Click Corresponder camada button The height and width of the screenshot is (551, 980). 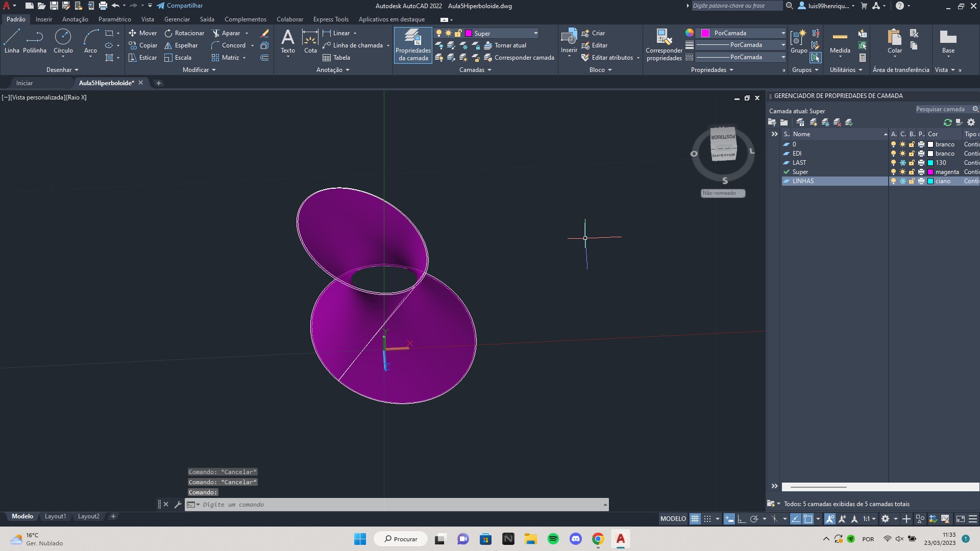pos(519,58)
